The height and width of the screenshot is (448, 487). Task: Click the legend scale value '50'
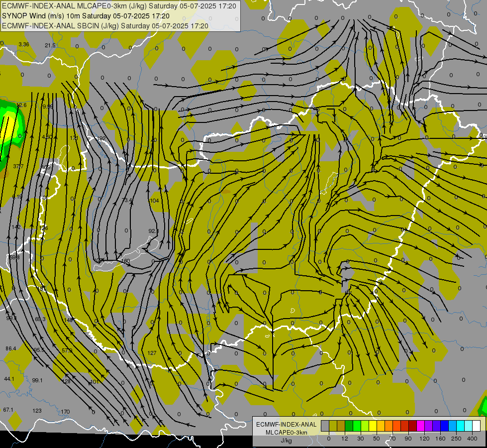pos(377,439)
